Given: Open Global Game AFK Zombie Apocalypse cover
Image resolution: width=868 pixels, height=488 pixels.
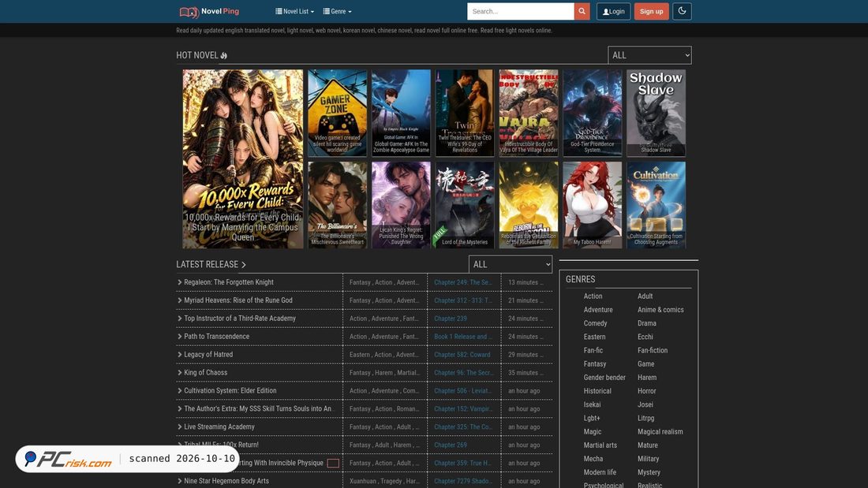Looking at the screenshot, I should [401, 113].
